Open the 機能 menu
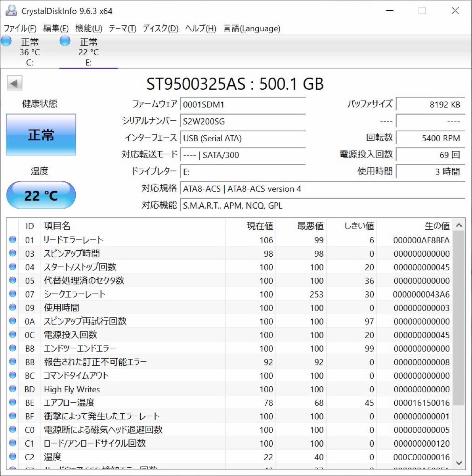 (88, 28)
